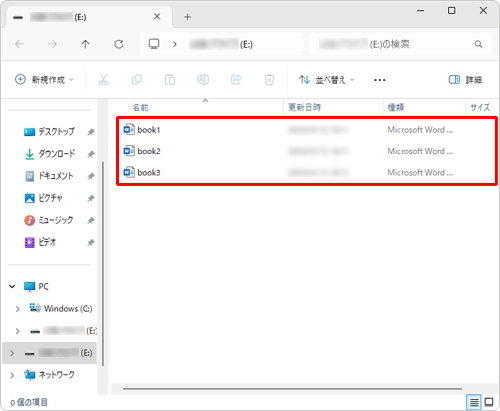The height and width of the screenshot is (411, 500).
Task: Click the Word icon of book2
Action: (129, 151)
